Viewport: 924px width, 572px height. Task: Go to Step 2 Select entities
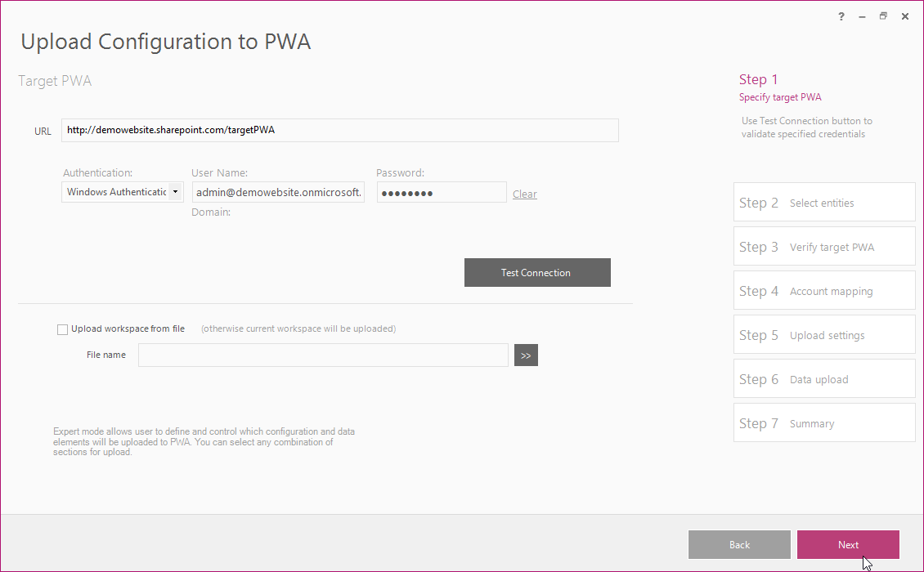coord(823,203)
